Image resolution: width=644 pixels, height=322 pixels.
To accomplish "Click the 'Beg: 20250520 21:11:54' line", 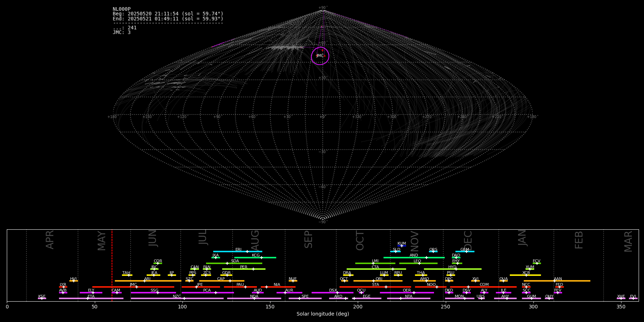I will (168, 14).
